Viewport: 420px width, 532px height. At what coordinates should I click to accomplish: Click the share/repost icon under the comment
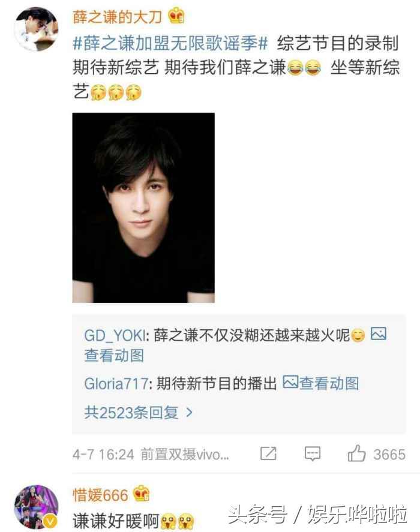pos(268,453)
